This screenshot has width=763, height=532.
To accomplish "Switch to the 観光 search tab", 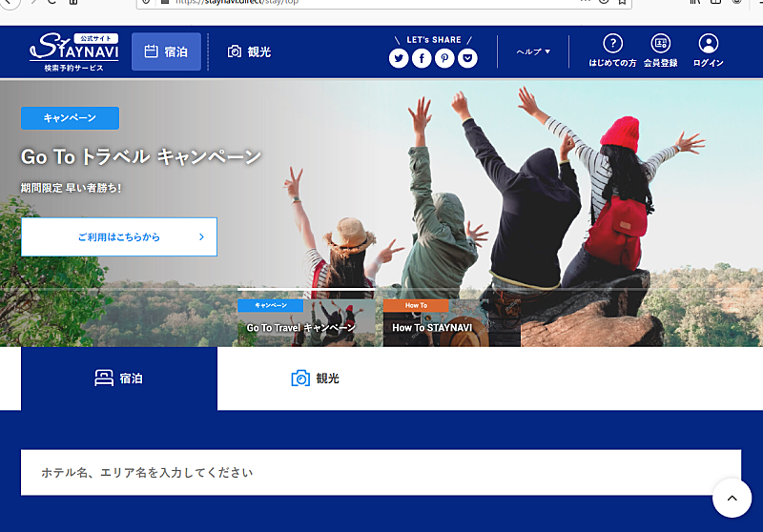I will click(316, 379).
